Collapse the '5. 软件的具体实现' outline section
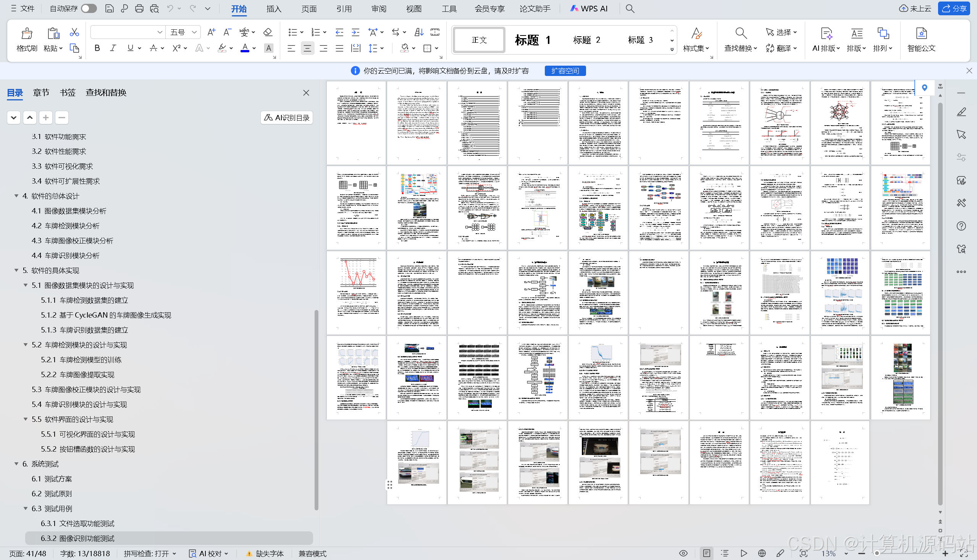The width and height of the screenshot is (977, 560). click(16, 270)
